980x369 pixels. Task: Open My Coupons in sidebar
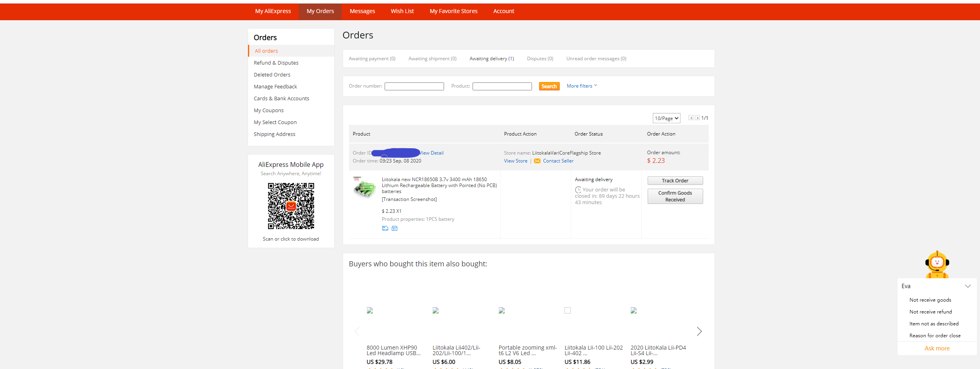(269, 110)
